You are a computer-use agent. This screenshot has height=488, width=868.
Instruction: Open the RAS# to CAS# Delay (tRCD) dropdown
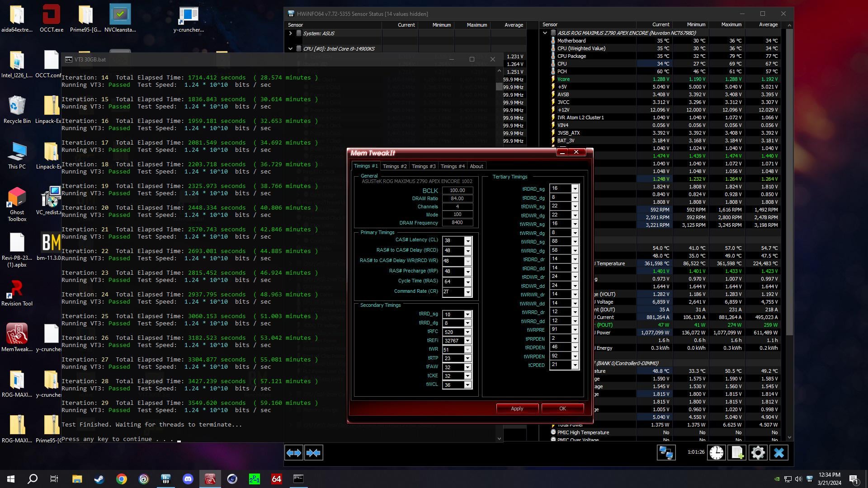468,251
